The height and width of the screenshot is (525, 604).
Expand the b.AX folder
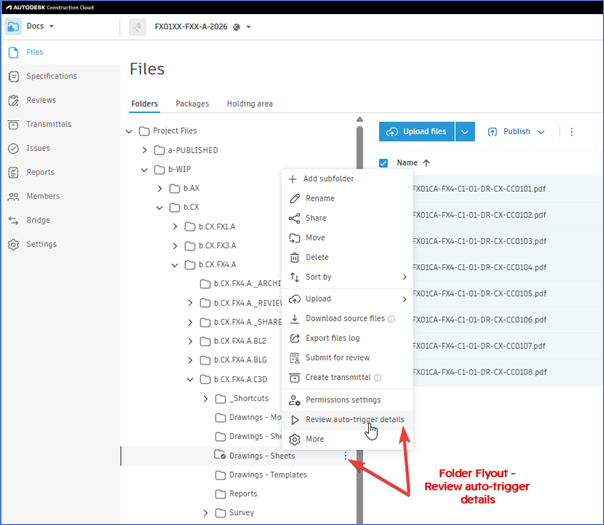159,188
